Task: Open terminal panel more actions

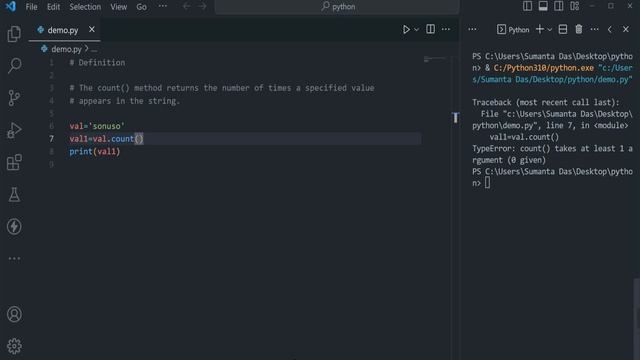Action: click(594, 29)
